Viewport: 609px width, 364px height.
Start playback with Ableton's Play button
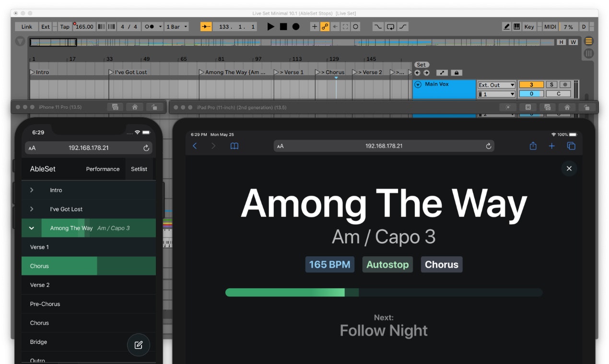click(271, 27)
